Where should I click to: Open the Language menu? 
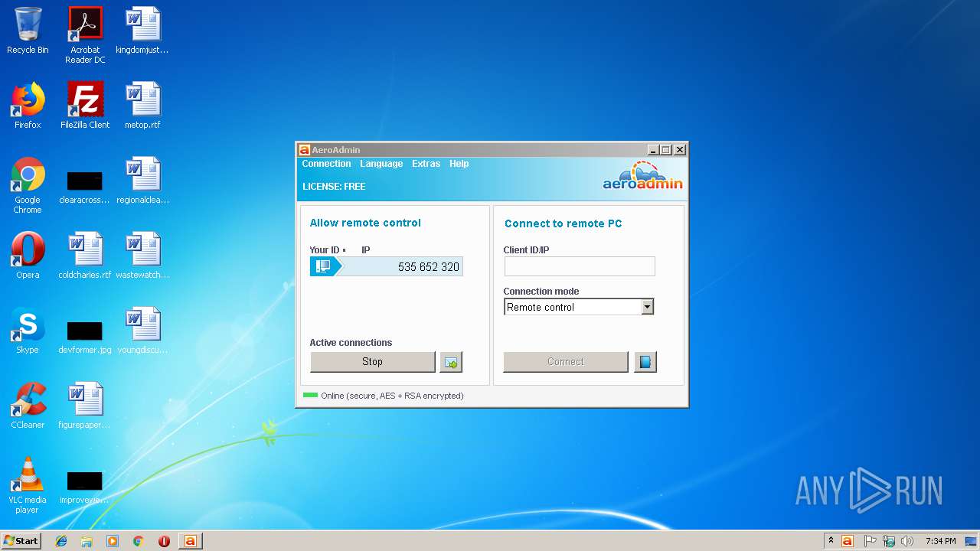(381, 164)
